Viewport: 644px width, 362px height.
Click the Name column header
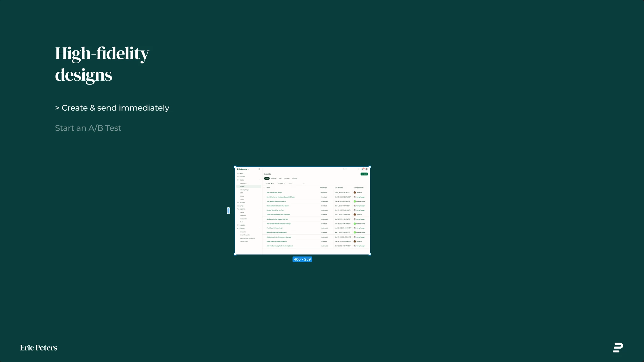[268, 188]
